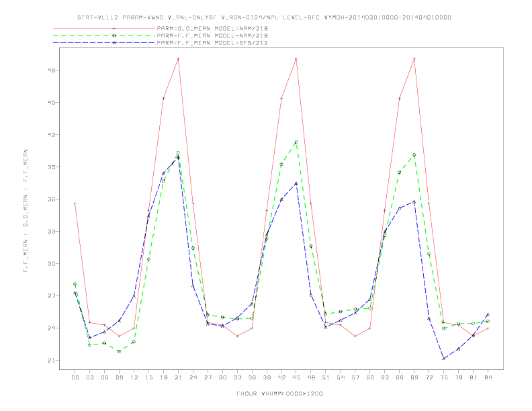Click x-axis tick label 18
The width and height of the screenshot is (532, 411).
click(x=163, y=377)
